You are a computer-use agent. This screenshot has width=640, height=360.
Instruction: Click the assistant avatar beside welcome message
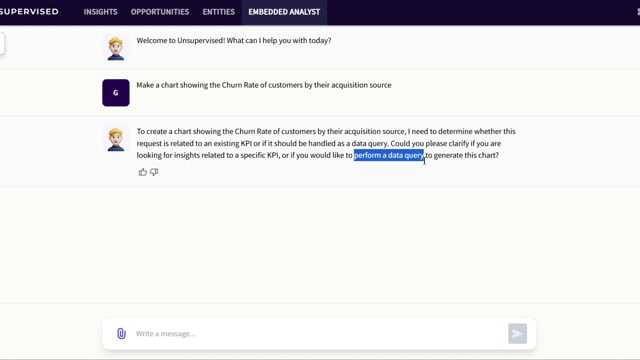116,48
